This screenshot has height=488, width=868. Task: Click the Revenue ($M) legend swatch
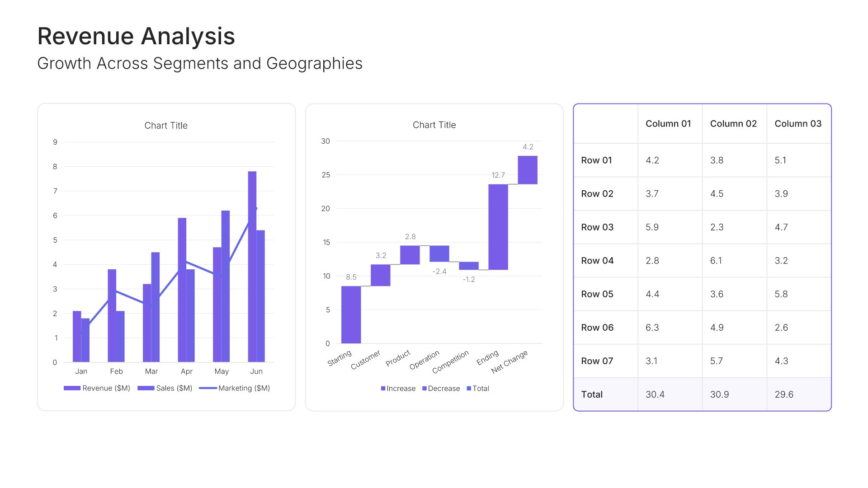pos(72,388)
